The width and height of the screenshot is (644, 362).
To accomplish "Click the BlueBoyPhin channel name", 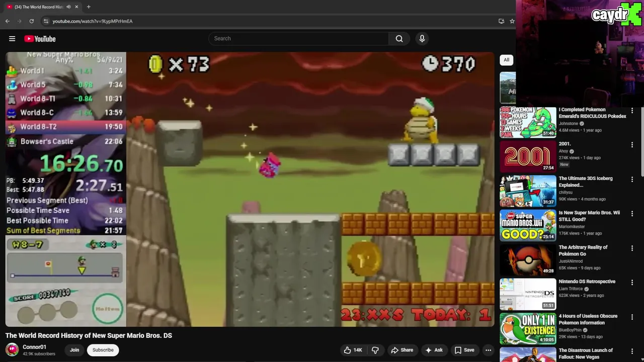I will tap(571, 330).
